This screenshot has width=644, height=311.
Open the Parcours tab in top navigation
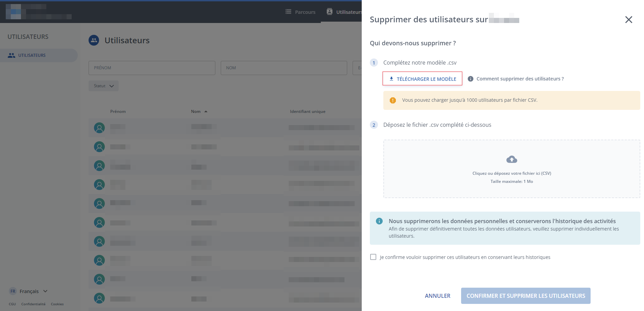pos(301,12)
